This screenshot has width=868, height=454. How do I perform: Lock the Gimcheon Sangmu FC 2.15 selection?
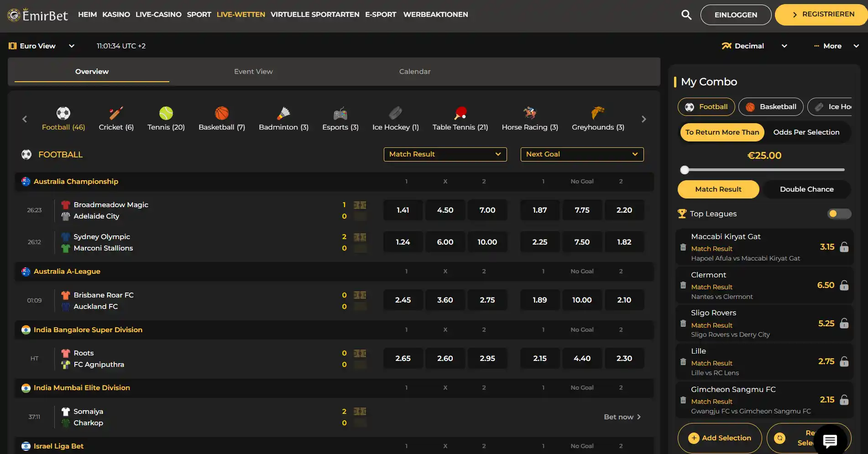point(844,400)
